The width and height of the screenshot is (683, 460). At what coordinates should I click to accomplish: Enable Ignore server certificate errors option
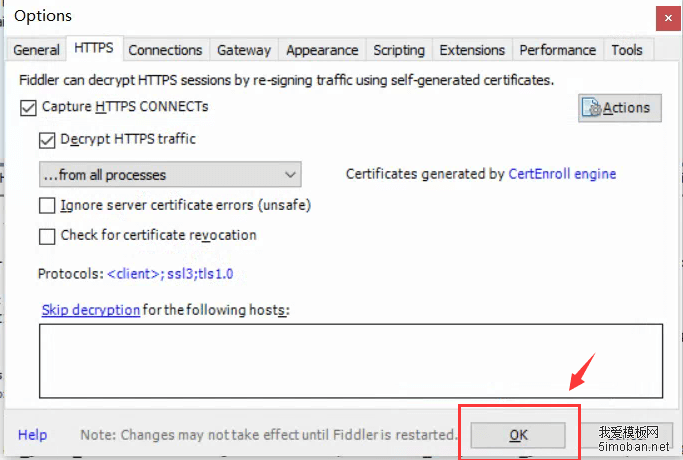(x=47, y=206)
